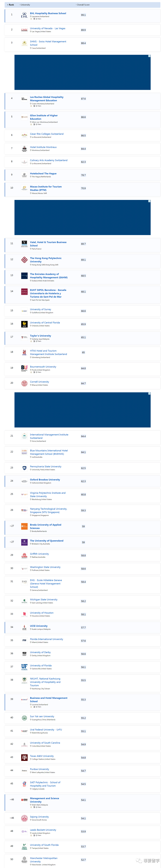Click the Bournemouth University BU logo
This screenshot has width=165, height=868.
tap(24, 368)
